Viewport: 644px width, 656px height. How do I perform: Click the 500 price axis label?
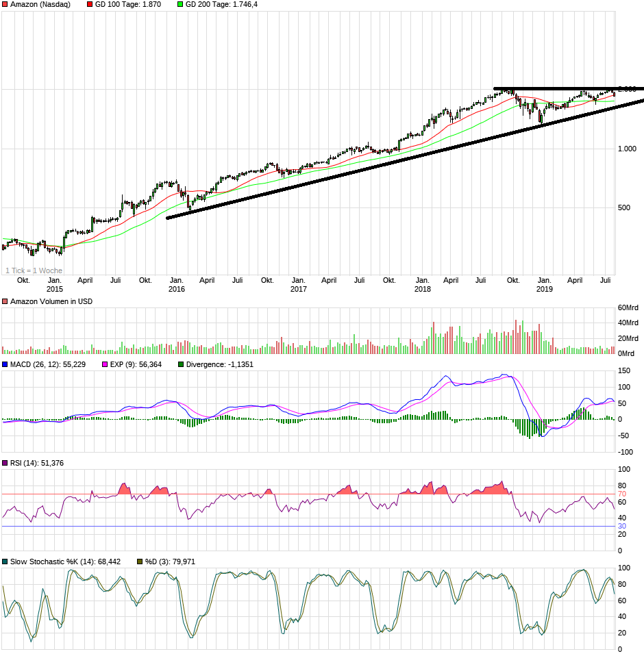click(x=624, y=207)
